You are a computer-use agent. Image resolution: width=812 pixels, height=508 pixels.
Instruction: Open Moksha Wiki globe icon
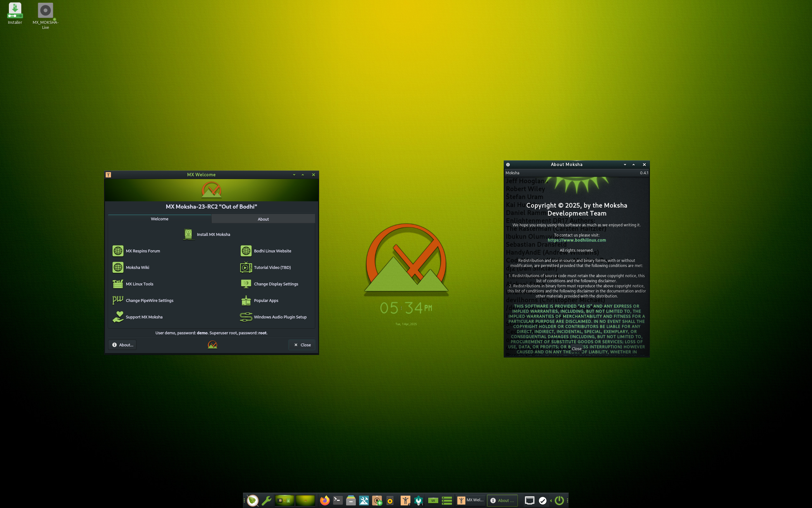pos(118,267)
